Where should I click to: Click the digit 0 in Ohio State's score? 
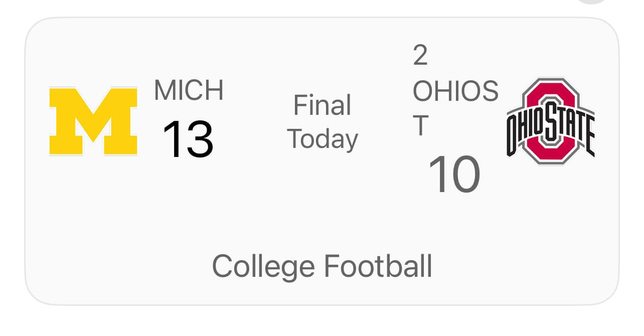tap(466, 175)
